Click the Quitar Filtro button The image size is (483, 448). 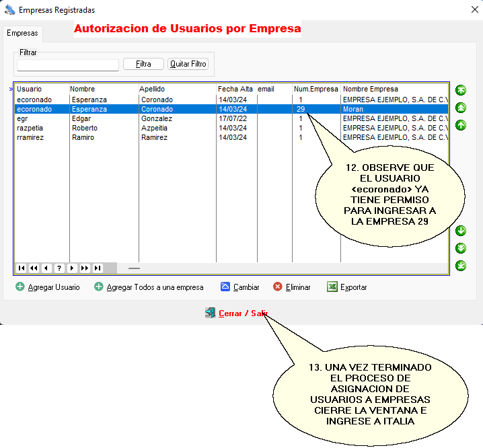[x=188, y=64]
